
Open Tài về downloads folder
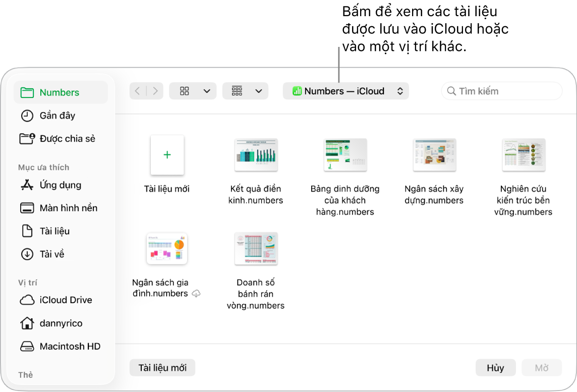(61, 254)
